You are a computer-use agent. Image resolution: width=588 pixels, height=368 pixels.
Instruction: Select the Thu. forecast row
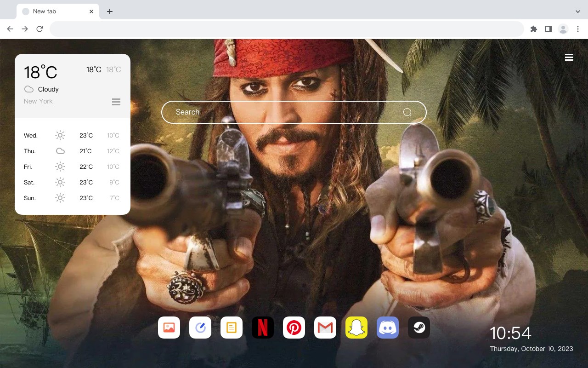pos(73,151)
